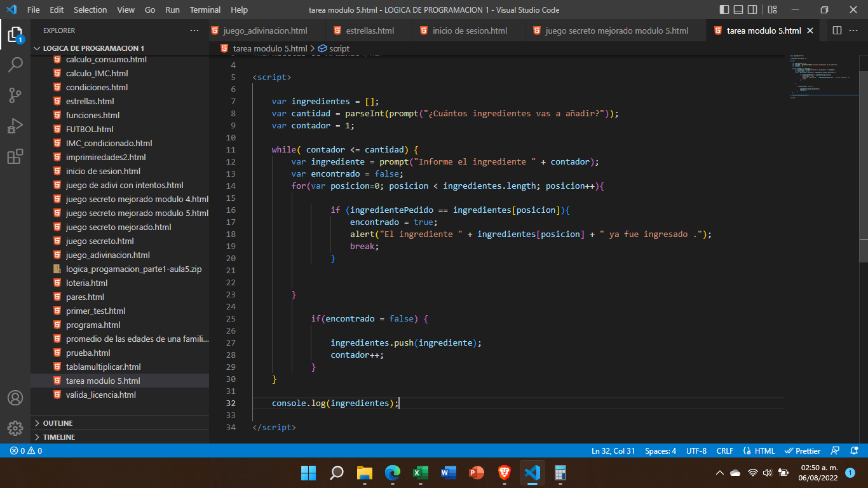Open the Run and Debug view
The height and width of the screenshot is (488, 868).
[15, 126]
